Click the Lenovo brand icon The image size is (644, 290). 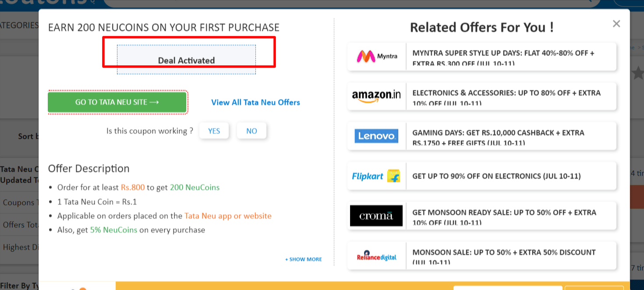(x=376, y=136)
